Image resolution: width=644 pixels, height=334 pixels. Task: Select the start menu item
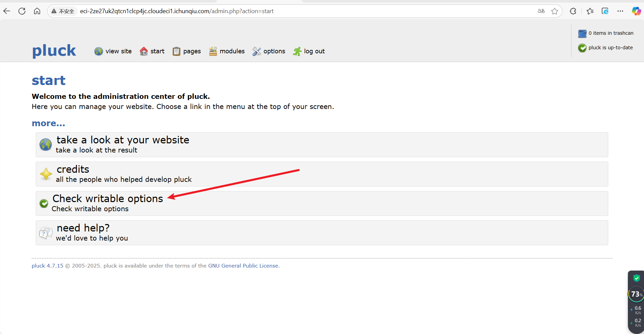[157, 51]
